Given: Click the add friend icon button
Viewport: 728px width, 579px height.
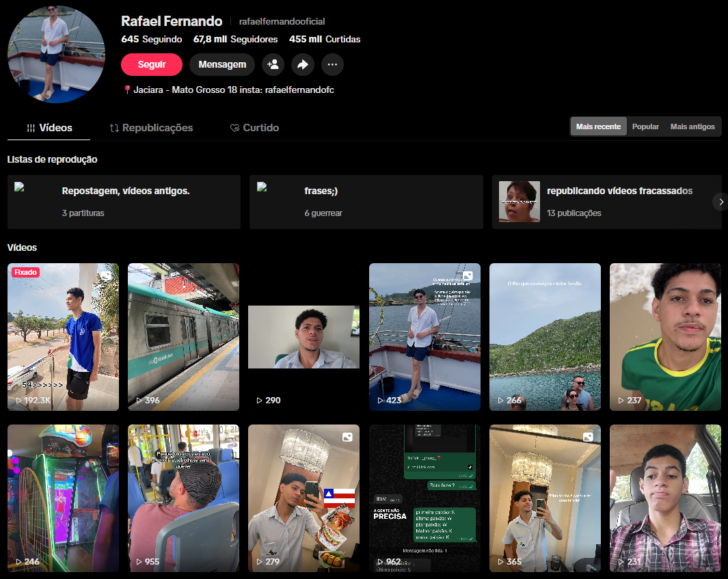Looking at the screenshot, I should [x=273, y=64].
